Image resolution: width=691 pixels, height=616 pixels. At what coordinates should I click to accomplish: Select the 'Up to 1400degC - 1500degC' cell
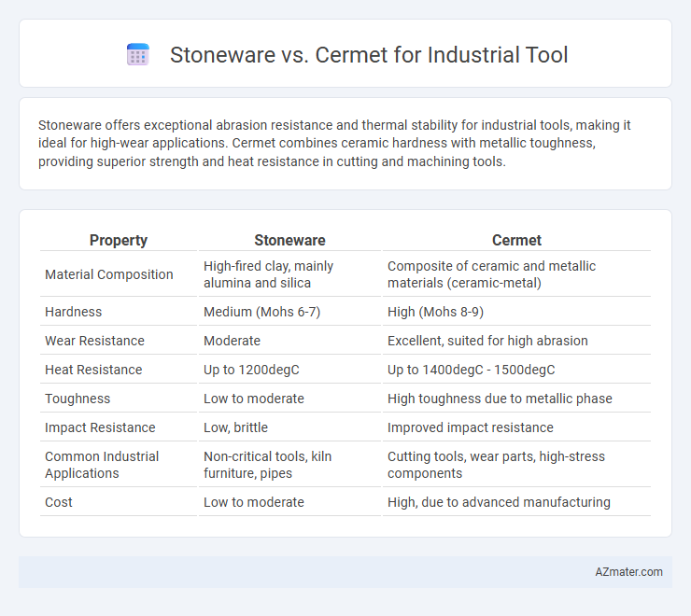coord(516,370)
